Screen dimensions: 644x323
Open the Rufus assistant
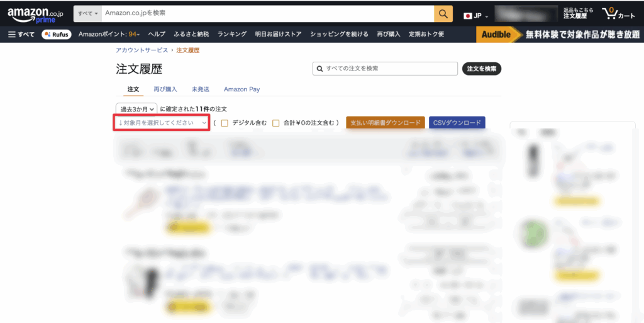coord(56,34)
